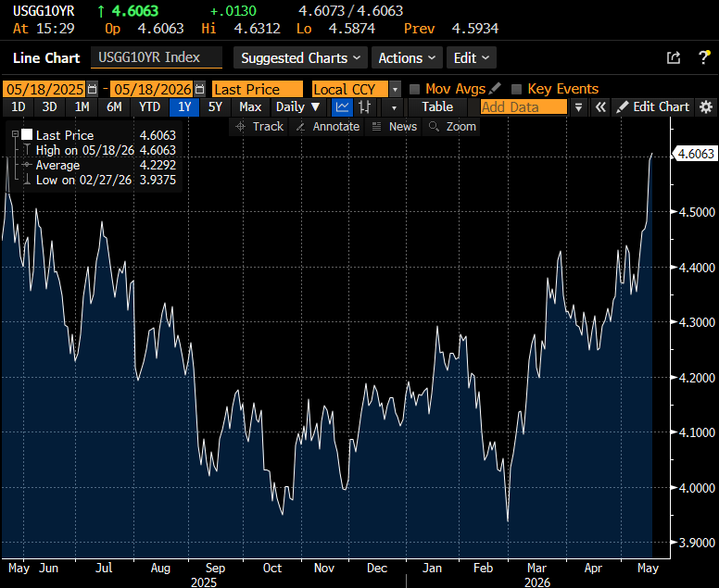719x588 pixels.
Task: Open the Edit dropdown menu
Action: pyautogui.click(x=472, y=57)
